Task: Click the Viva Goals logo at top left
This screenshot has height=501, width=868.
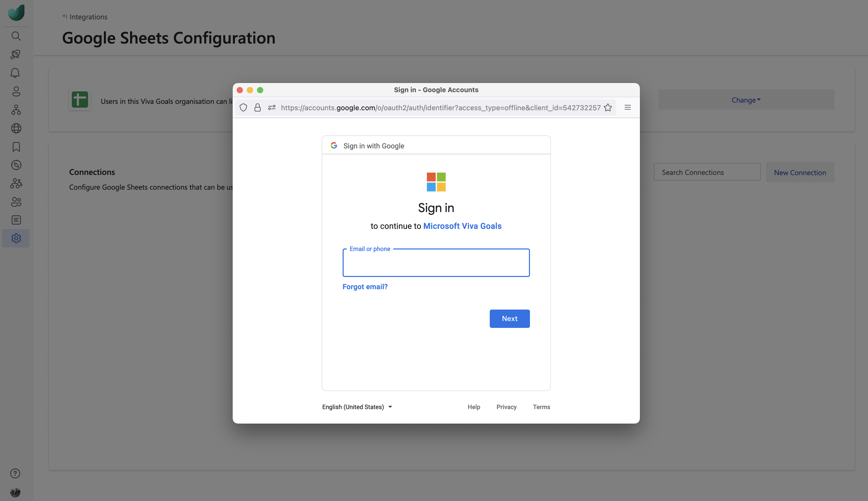Action: pyautogui.click(x=16, y=12)
